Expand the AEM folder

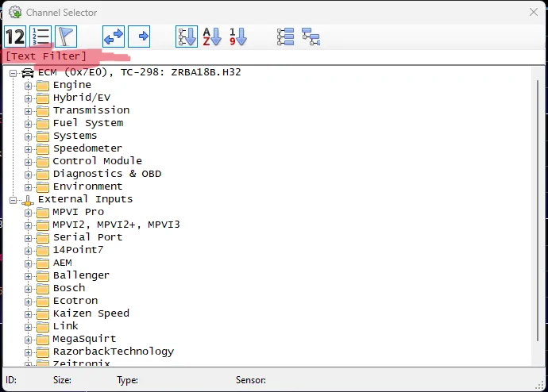[28, 263]
